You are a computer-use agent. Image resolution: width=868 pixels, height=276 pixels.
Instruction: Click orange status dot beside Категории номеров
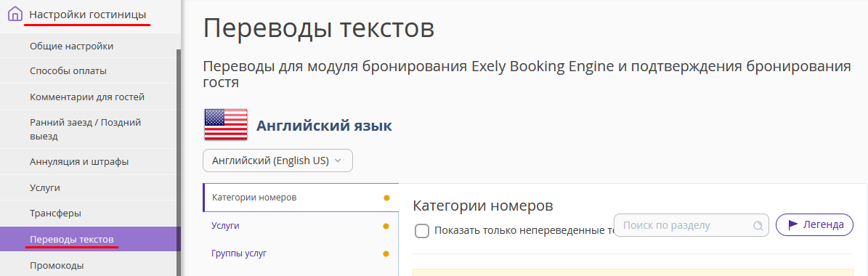386,198
